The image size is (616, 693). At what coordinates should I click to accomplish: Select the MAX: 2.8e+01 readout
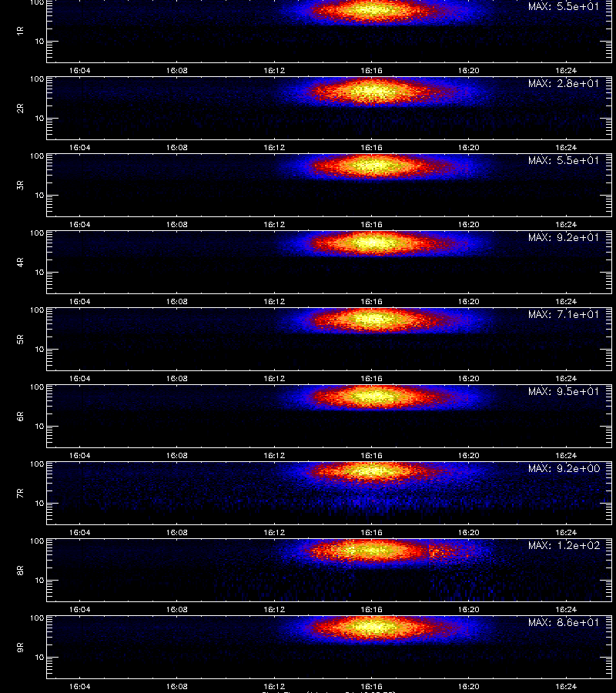point(564,83)
